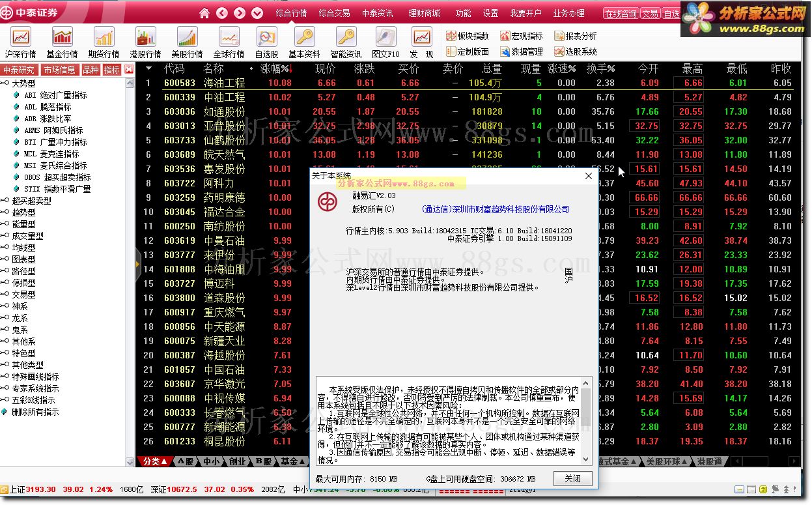Select 品种 sidebar tab
Image resolution: width=812 pixels, height=505 pixels.
point(91,70)
